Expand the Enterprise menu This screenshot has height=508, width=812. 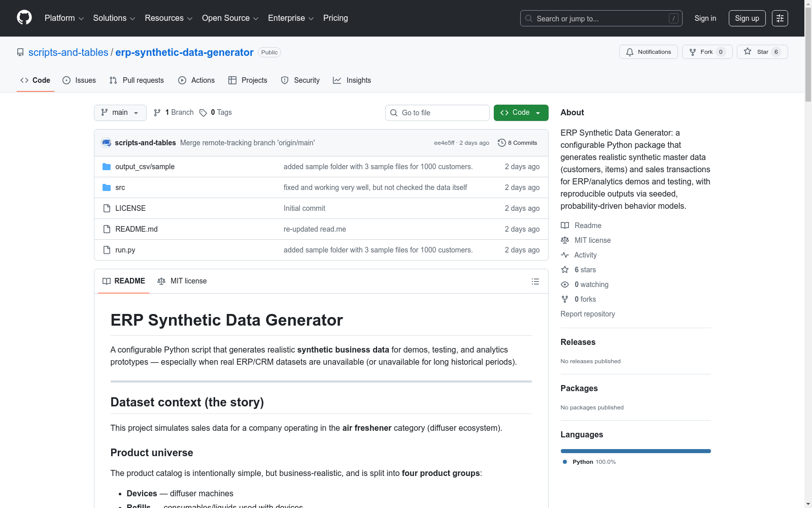291,18
